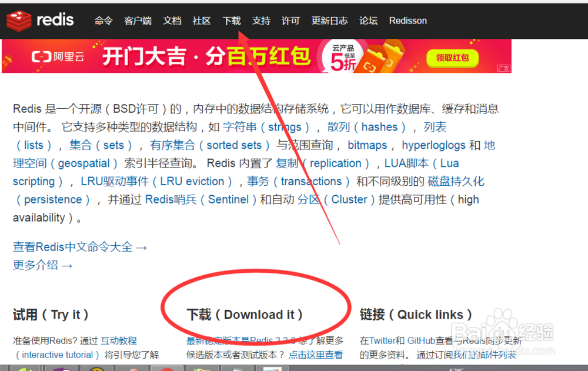Click the 下载（Download it）heading

(245, 315)
